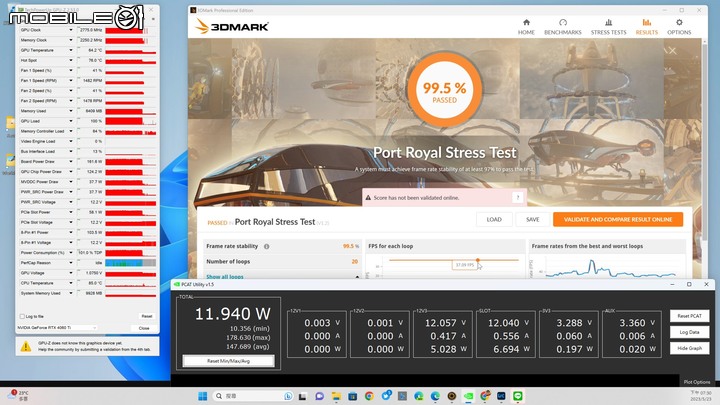720x405 pixels.
Task: Open the taskbar clock and date
Action: click(701, 396)
